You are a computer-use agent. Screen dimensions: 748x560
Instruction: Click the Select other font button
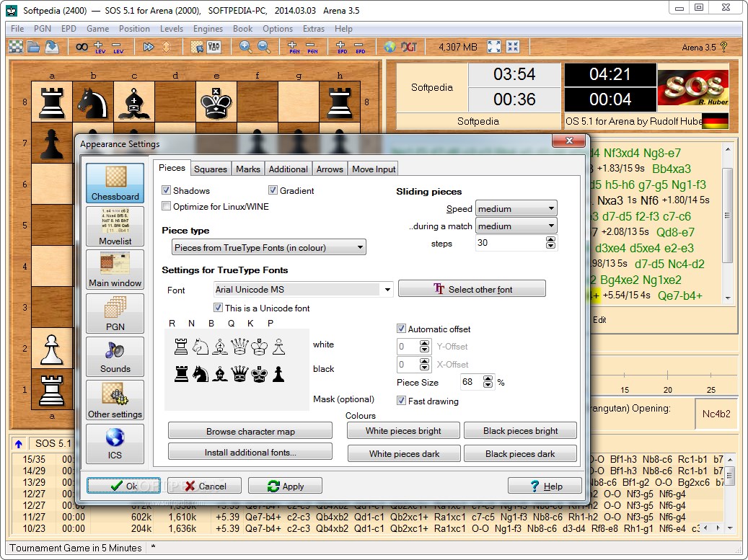click(x=472, y=289)
